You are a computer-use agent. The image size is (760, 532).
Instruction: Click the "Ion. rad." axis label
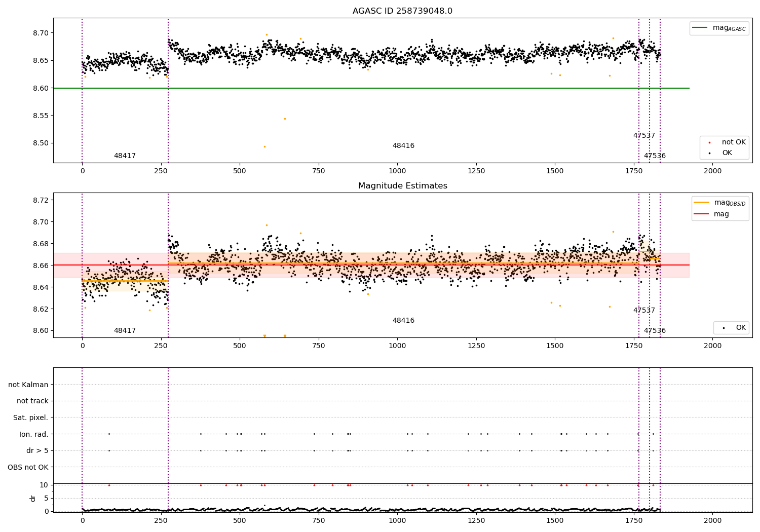(34, 434)
